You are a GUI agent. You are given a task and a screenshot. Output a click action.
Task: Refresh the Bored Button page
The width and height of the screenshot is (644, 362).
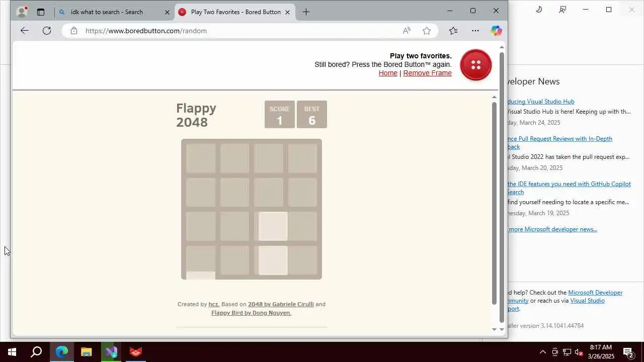[x=47, y=31]
